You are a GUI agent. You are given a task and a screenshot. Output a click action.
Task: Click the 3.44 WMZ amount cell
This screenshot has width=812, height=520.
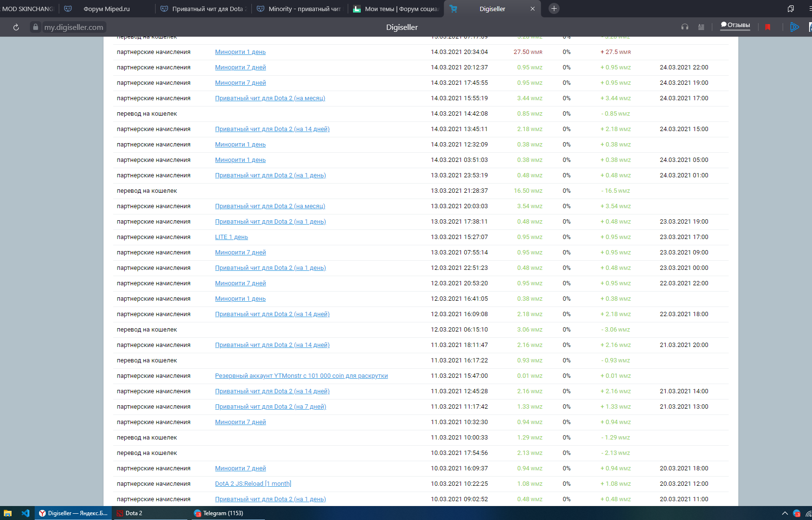point(530,98)
